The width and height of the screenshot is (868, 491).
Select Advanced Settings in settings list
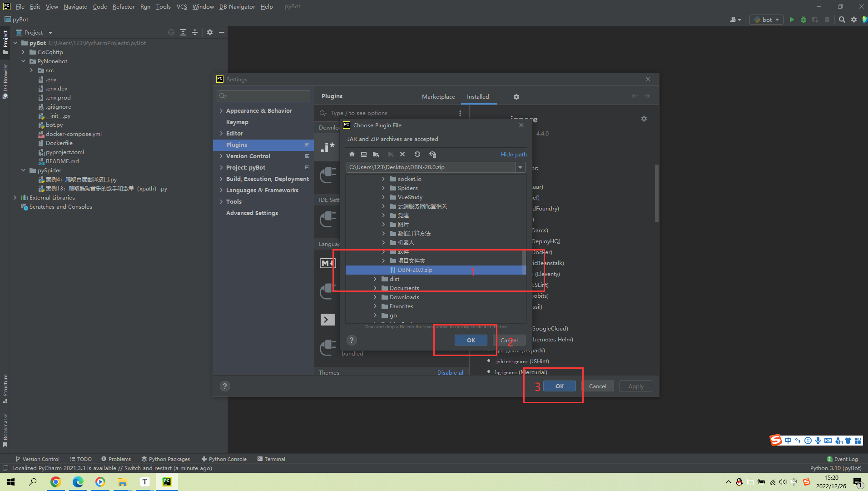tap(252, 213)
